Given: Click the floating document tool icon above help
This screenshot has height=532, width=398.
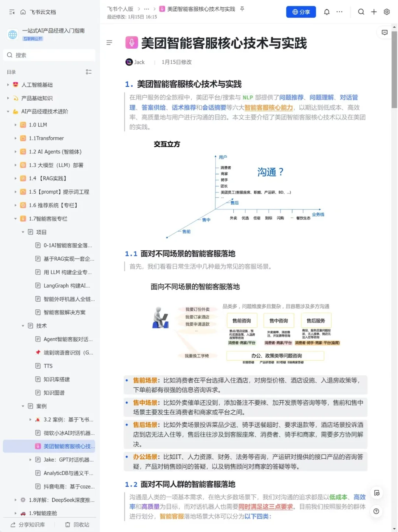Looking at the screenshot, I should point(376,493).
